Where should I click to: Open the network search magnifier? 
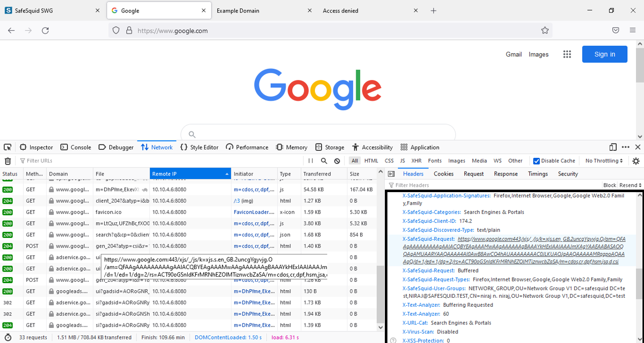click(324, 161)
